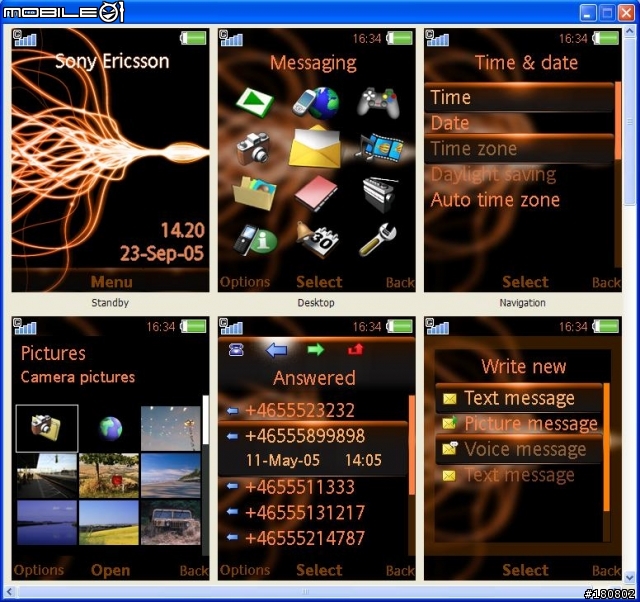Viewport: 640px width, 602px height.
Task: Select the Auto time zone entry
Action: (x=519, y=200)
